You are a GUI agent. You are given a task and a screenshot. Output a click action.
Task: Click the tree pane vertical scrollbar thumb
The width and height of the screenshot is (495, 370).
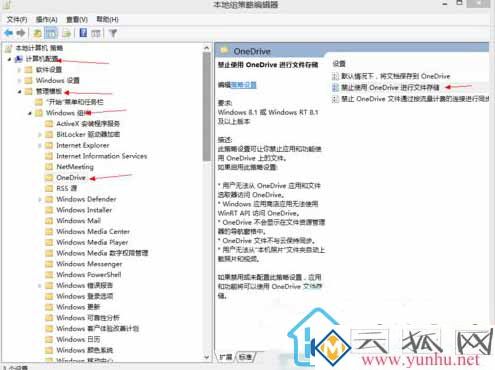pos(207,107)
